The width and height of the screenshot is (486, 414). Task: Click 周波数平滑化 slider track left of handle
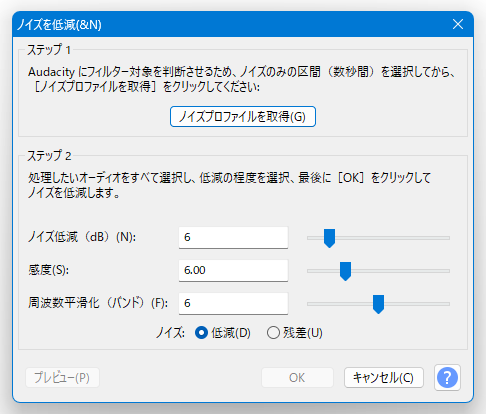point(340,304)
